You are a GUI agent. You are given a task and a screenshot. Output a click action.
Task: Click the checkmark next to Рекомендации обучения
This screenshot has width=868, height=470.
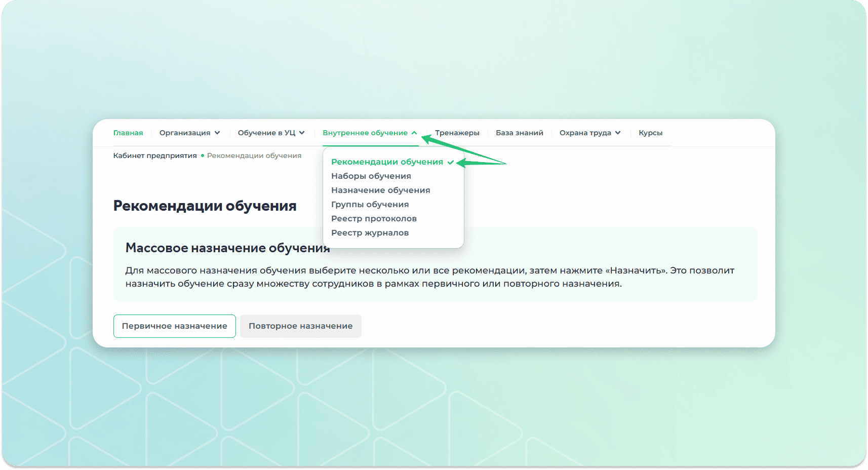(x=451, y=162)
